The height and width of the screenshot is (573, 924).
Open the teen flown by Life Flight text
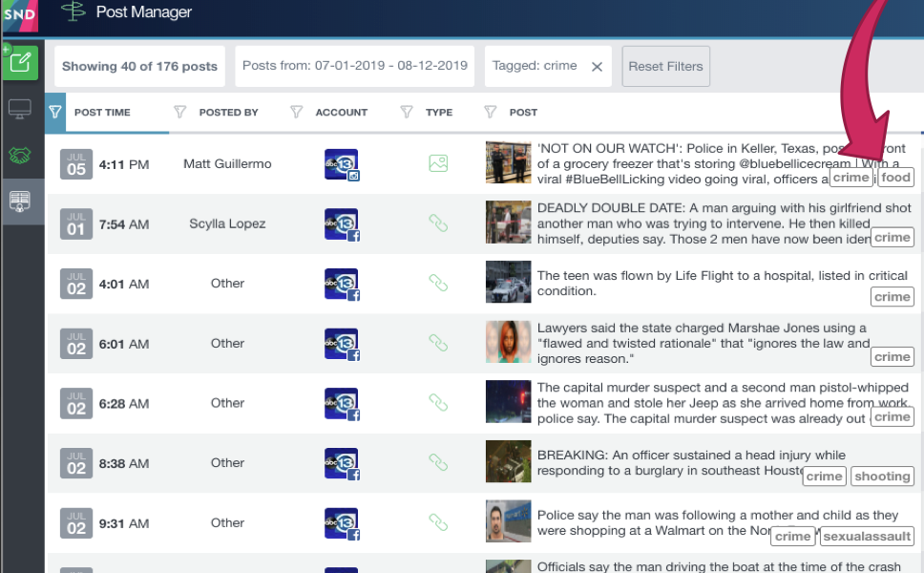point(723,283)
